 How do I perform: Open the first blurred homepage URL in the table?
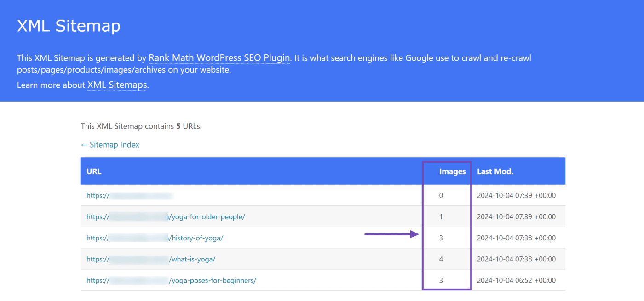click(x=130, y=196)
